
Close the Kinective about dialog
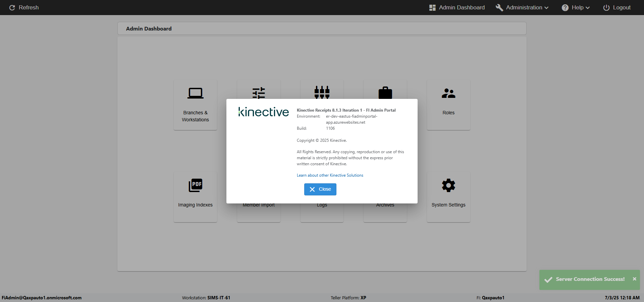(320, 189)
